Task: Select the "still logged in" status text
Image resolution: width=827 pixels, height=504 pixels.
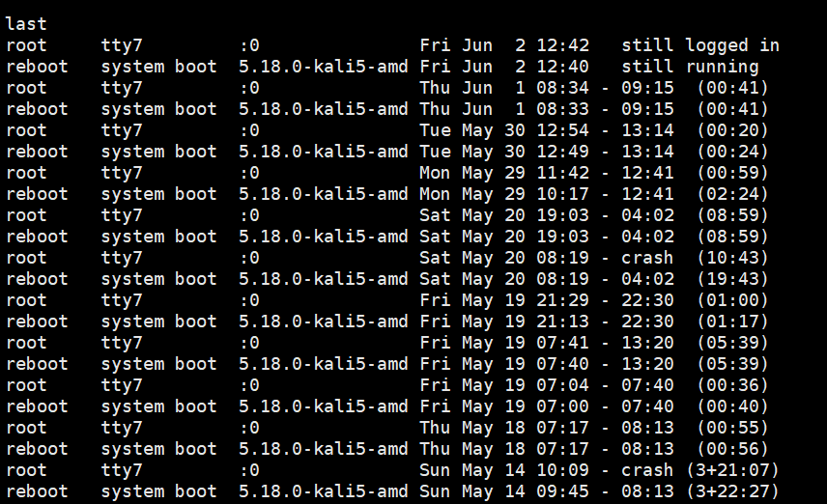Action: point(699,45)
